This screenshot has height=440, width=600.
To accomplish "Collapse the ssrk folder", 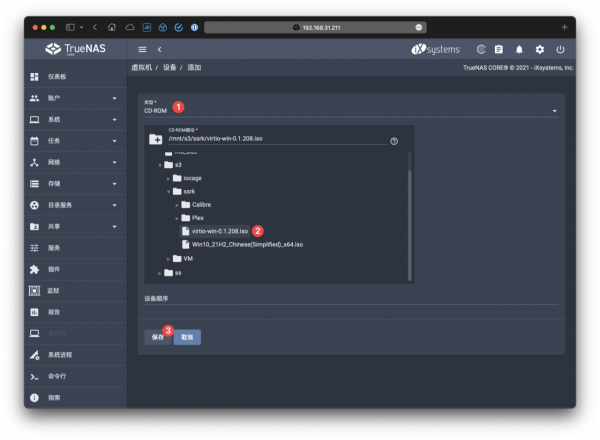I will pyautogui.click(x=168, y=192).
